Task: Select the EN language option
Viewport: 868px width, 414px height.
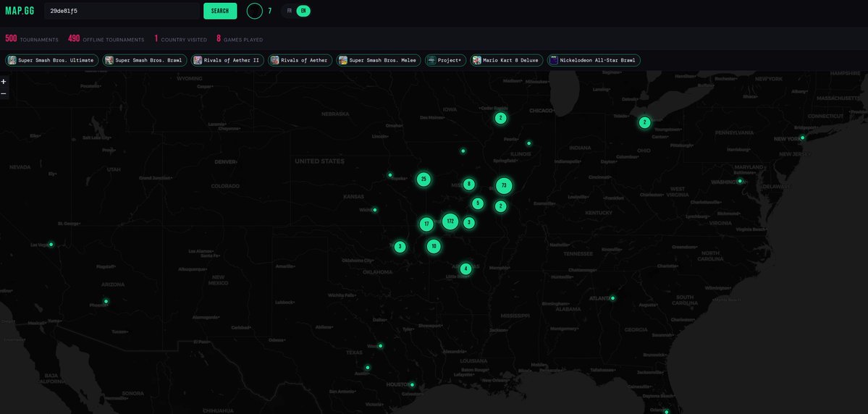Action: click(x=303, y=11)
